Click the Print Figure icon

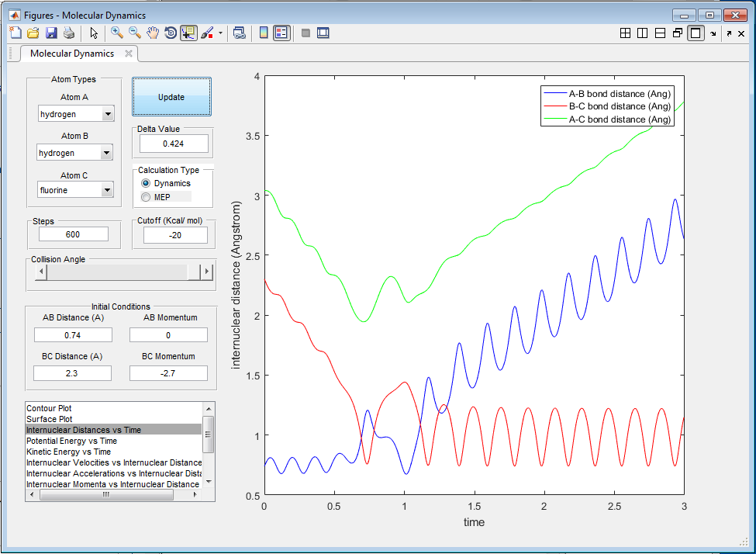tap(69, 33)
